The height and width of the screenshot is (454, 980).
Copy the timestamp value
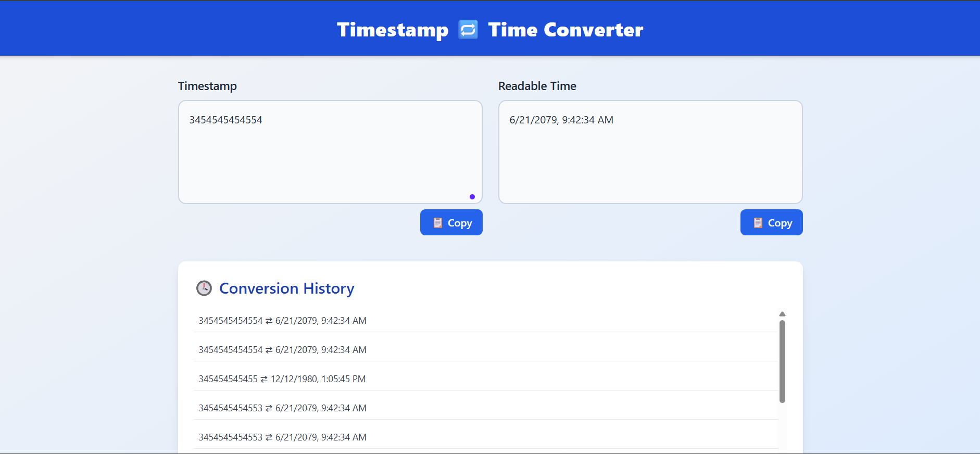(x=451, y=222)
